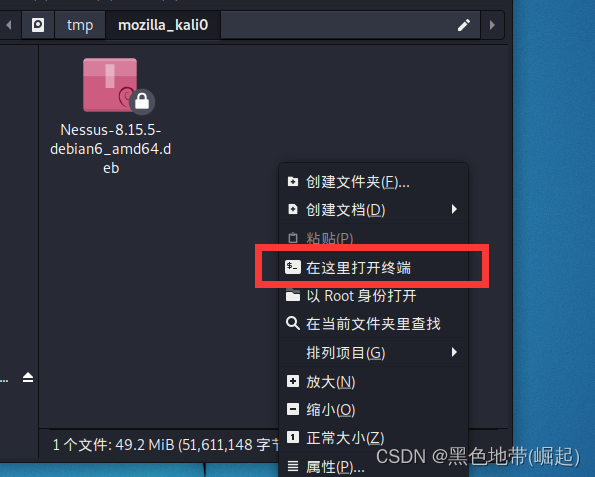Expand the 排列项目(G) submenu arrow
Image resolution: width=595 pixels, height=477 pixels.
pyautogui.click(x=454, y=352)
